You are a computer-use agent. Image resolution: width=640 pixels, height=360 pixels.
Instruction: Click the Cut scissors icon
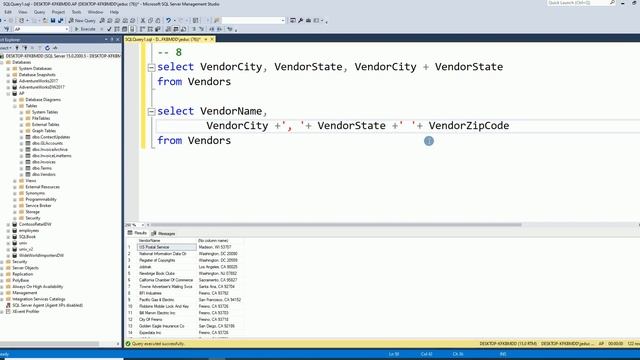pos(142,20)
